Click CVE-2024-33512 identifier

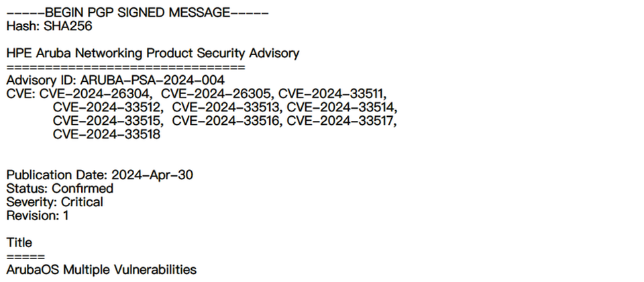tap(107, 107)
